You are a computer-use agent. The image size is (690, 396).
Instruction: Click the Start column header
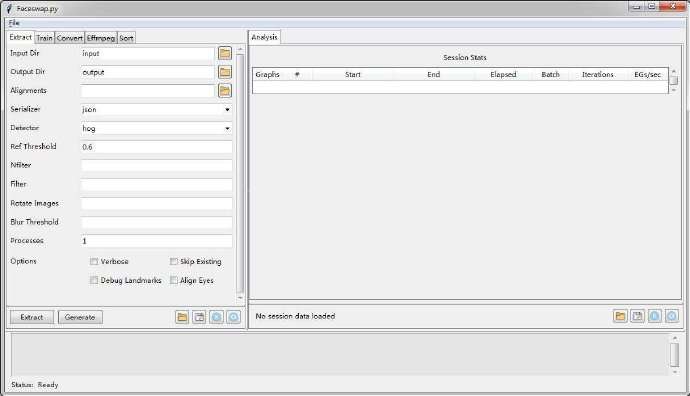[353, 74]
